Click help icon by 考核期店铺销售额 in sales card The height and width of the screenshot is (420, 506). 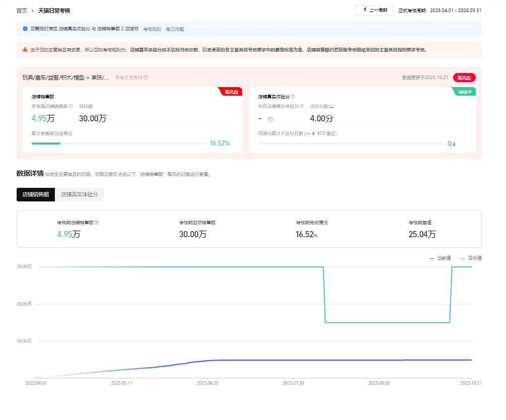click(x=71, y=106)
